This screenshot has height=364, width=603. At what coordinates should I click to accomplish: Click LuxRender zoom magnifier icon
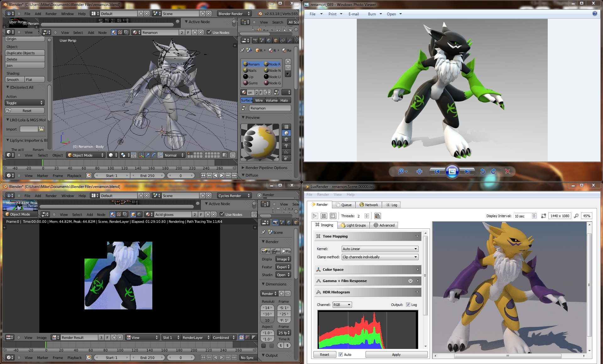pyautogui.click(x=576, y=216)
